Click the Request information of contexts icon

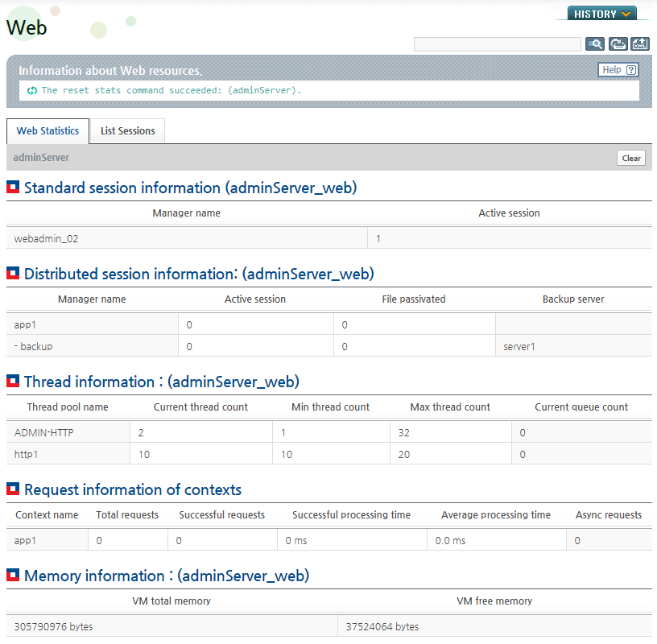[x=13, y=489]
